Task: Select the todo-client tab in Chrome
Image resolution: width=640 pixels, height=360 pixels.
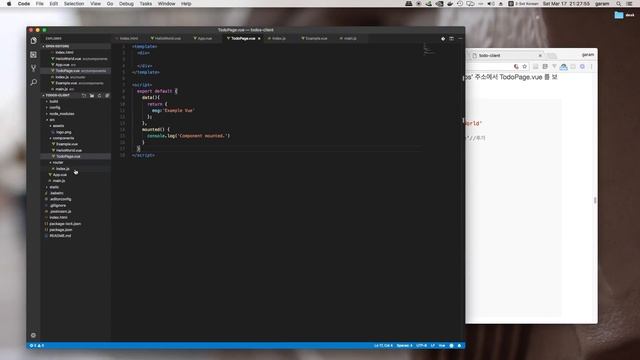Action: pyautogui.click(x=505, y=56)
